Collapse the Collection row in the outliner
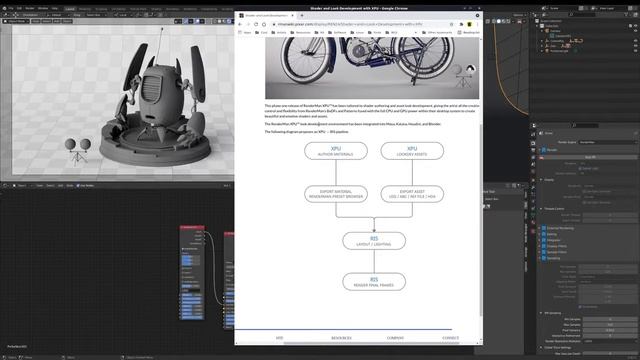The height and width of the screenshot is (360, 640). [x=537, y=26]
